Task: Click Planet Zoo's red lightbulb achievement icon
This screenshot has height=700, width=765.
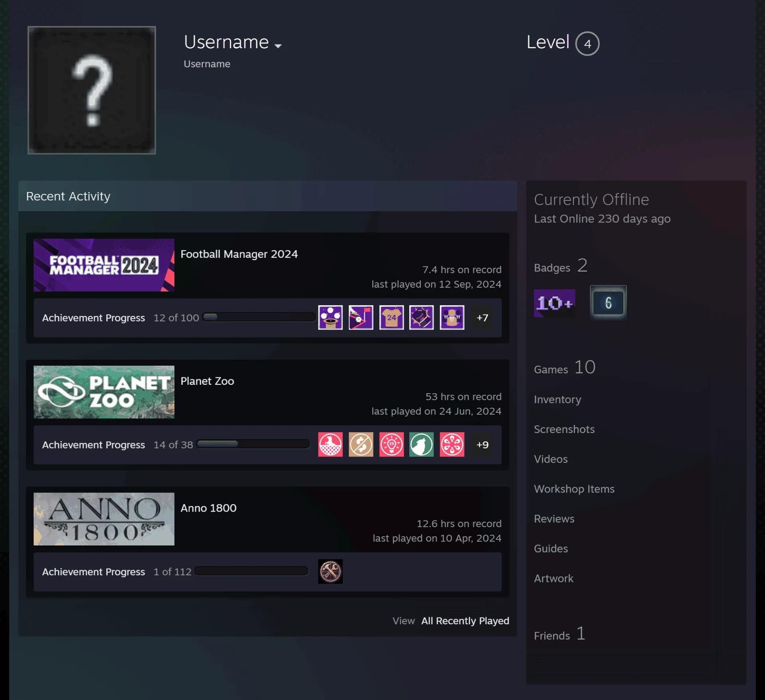Action: tap(391, 444)
